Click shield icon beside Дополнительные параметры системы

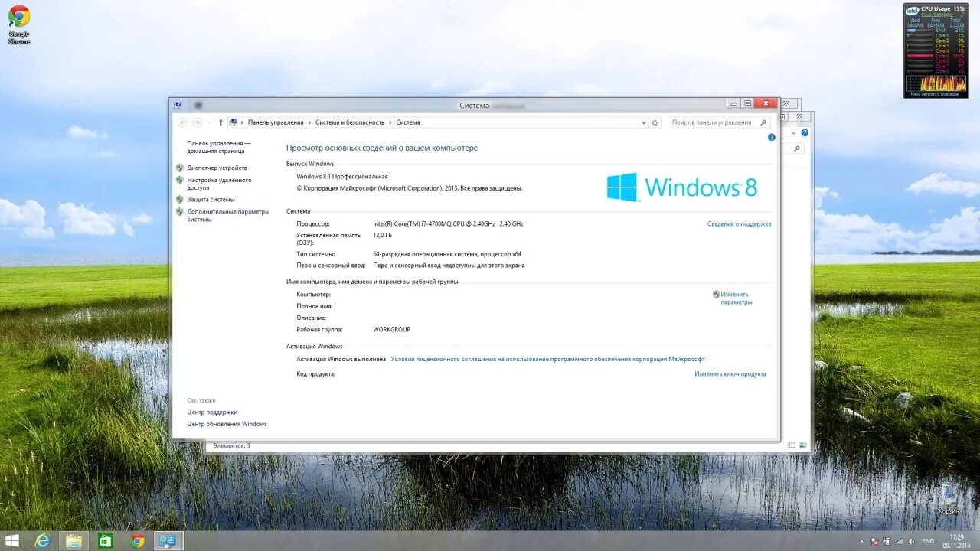point(180,212)
